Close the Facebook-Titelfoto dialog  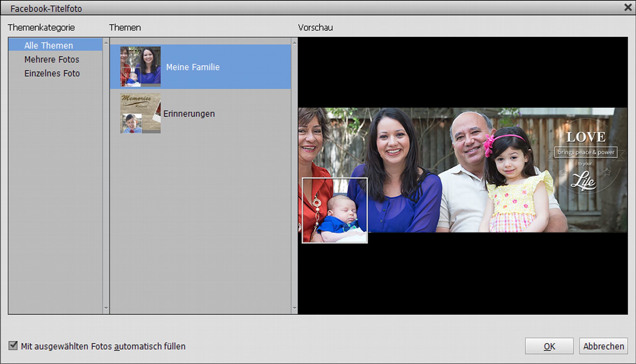point(628,7)
